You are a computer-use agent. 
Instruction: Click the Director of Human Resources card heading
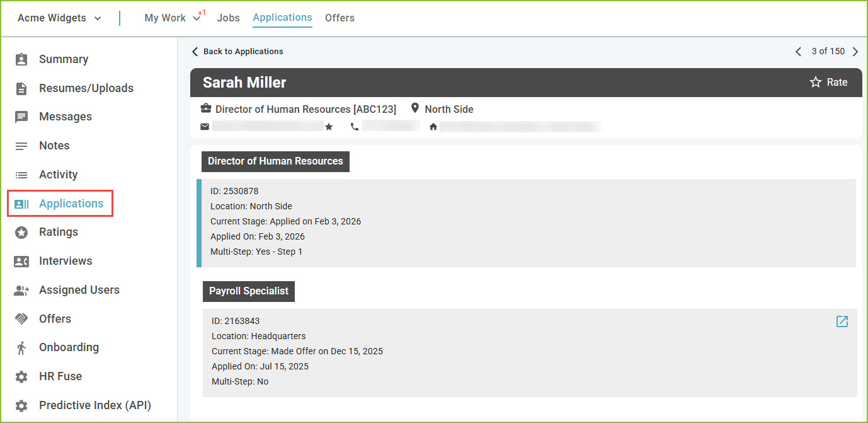pos(275,161)
